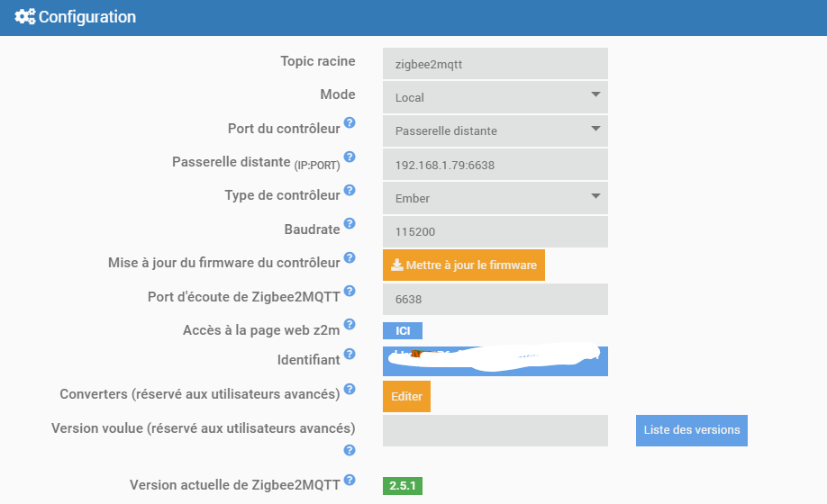Open help icon next to Converters label
Image resolution: width=827 pixels, height=504 pixels.
click(x=350, y=389)
